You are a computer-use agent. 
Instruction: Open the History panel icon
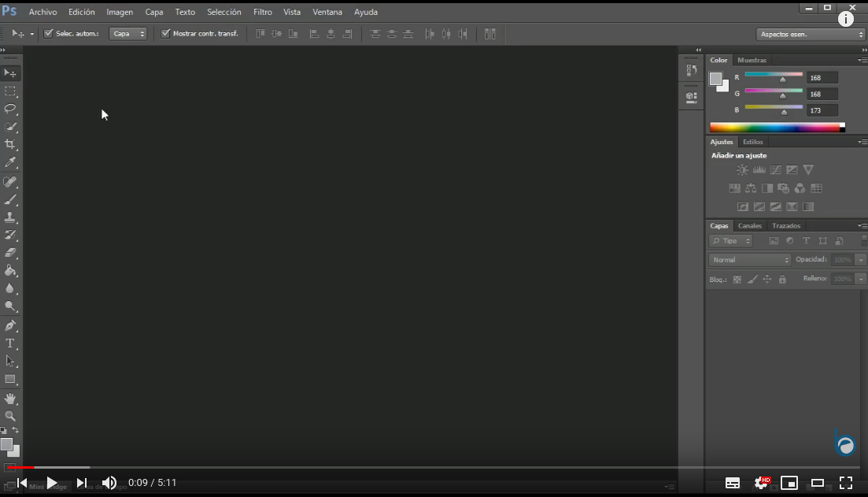pos(692,70)
